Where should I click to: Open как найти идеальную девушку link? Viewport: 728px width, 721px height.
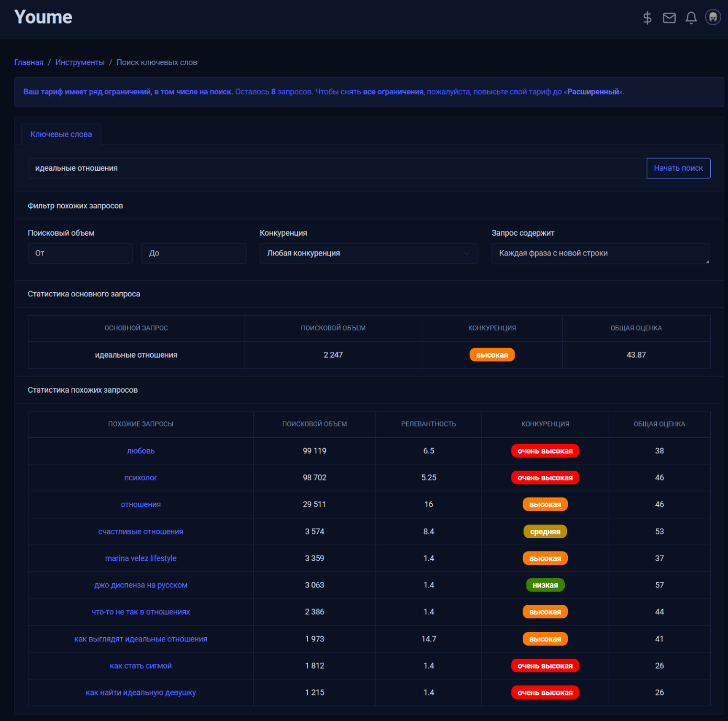click(141, 692)
